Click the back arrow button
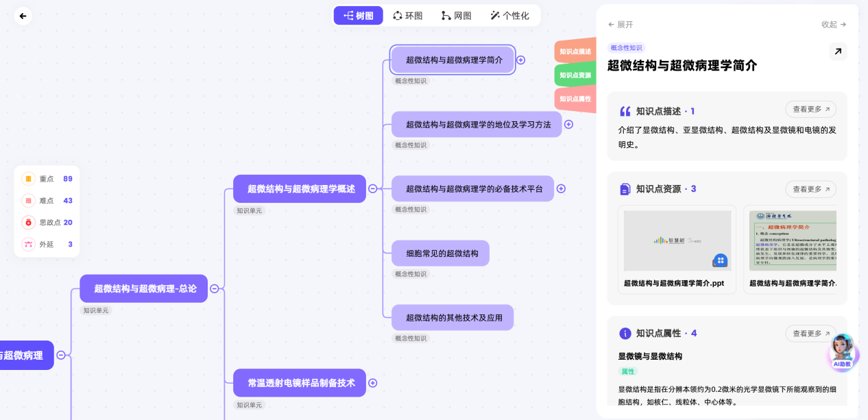 pyautogui.click(x=23, y=16)
